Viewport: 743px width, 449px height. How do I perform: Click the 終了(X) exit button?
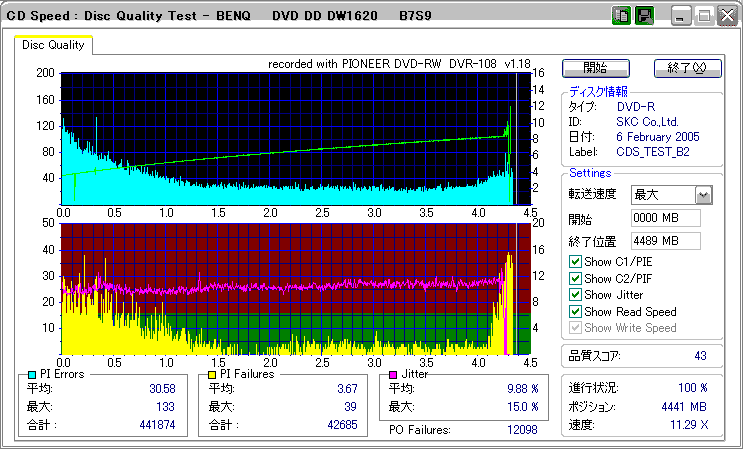coord(688,68)
